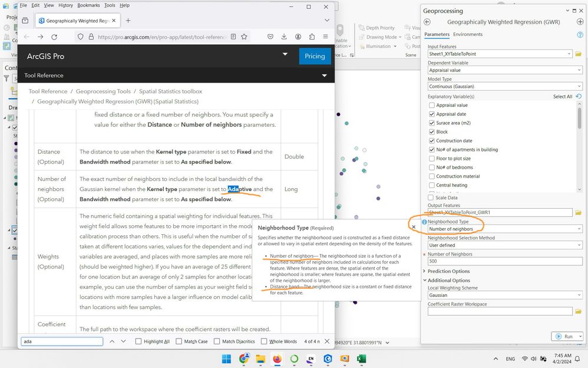Enable Highlight All in find bar
588x368 pixels.
[138, 341]
